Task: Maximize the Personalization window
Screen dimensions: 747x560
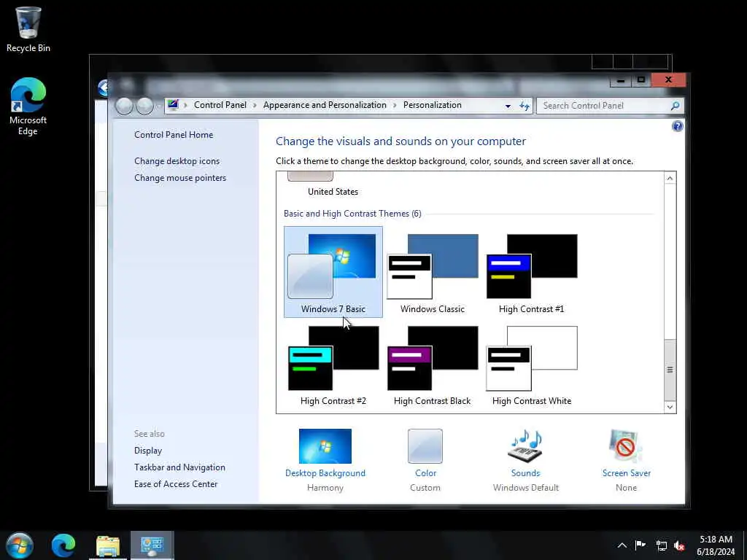Action: [x=641, y=80]
